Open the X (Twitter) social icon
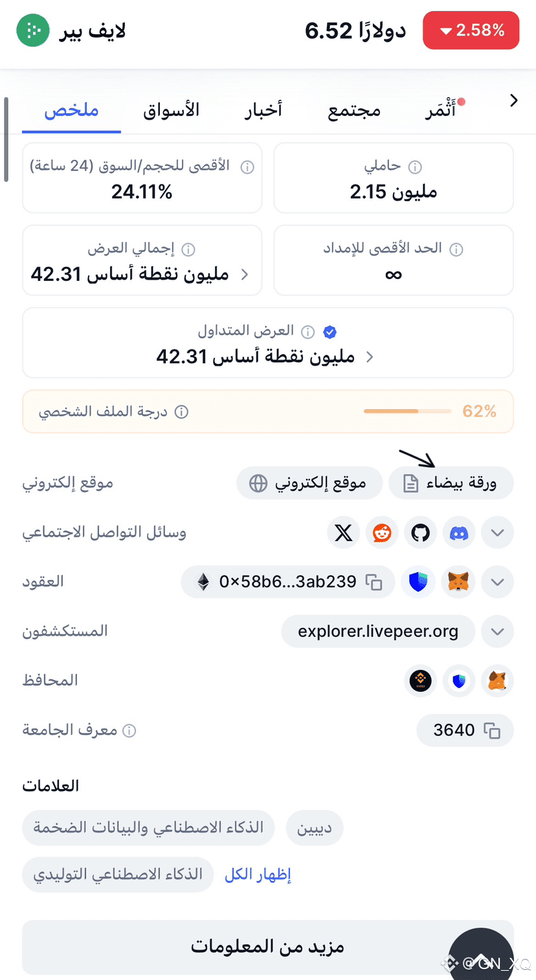536x980 pixels. (343, 533)
